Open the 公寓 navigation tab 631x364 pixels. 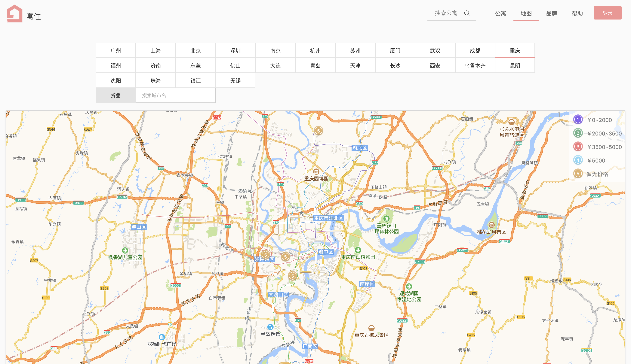tap(500, 14)
